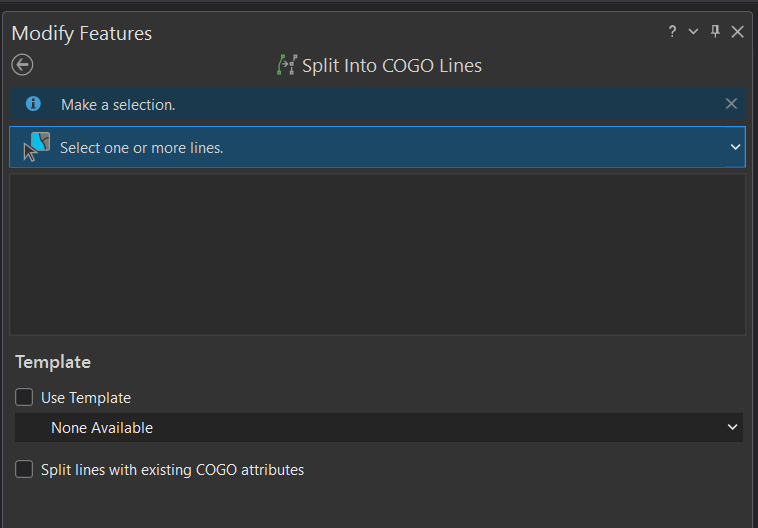Click the Make a selection message text
Screen dimensions: 758x528
tap(118, 104)
